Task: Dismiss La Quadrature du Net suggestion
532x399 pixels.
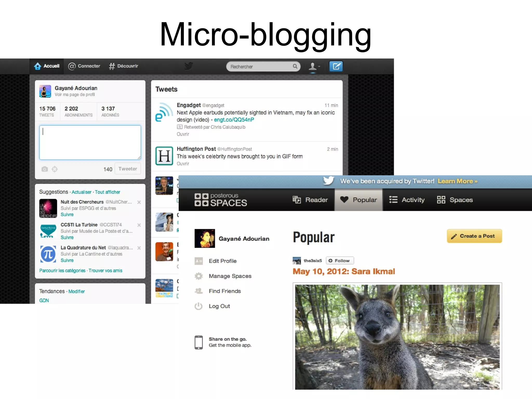Action: [139, 248]
